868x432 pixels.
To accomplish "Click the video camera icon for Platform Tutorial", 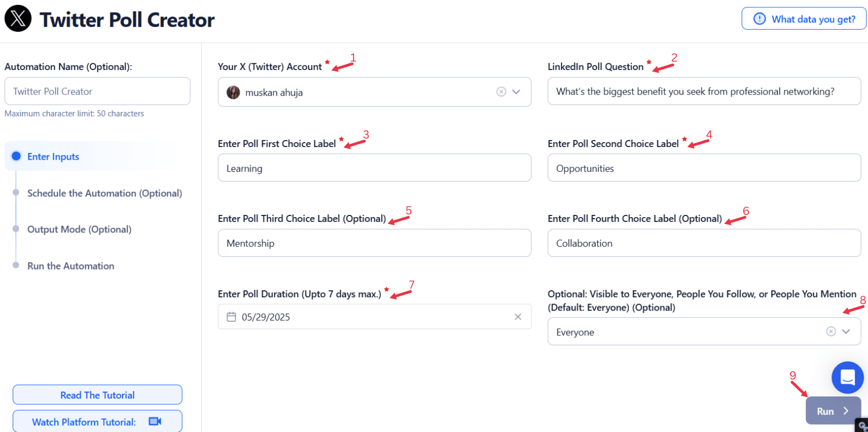I will [155, 421].
